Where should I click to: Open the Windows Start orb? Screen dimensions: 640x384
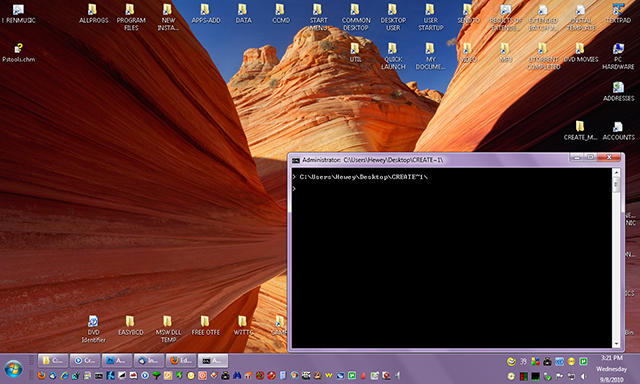point(13,369)
